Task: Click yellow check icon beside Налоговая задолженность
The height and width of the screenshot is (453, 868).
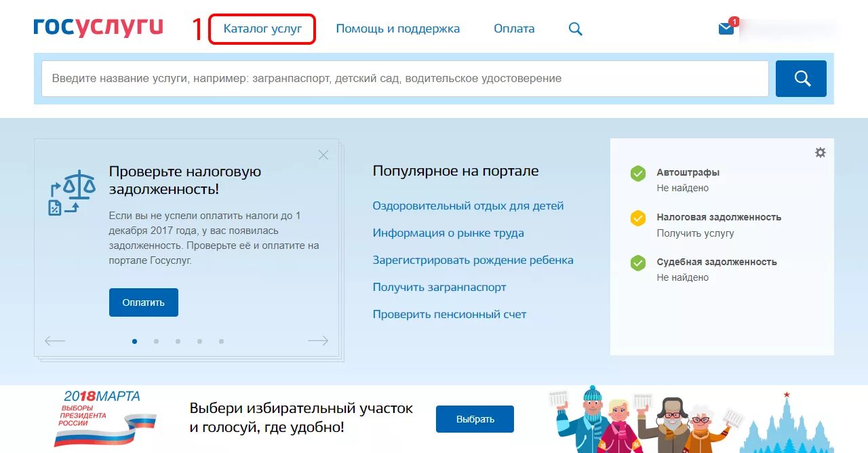Action: 638,218
